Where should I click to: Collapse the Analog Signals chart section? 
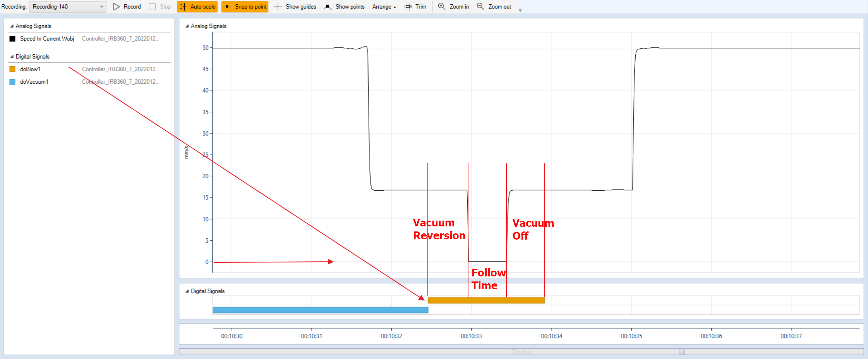tap(187, 26)
